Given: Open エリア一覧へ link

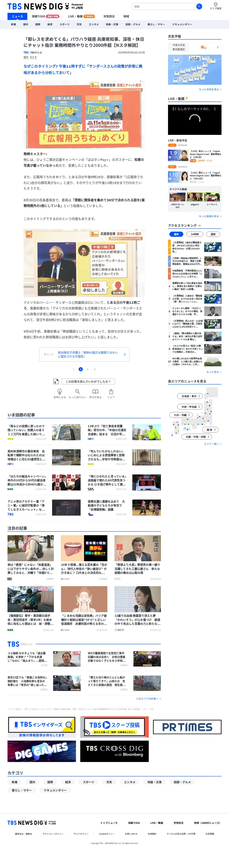Looking at the screenshot, I should [x=212, y=444].
